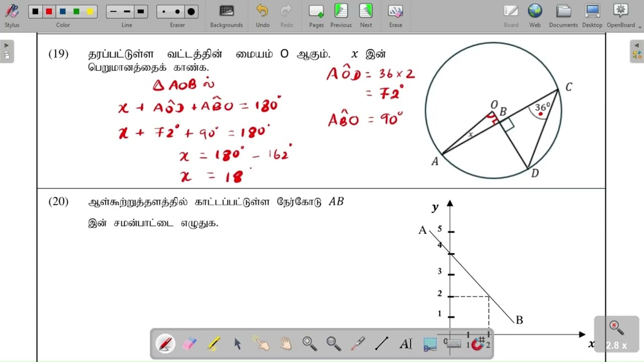This screenshot has width=644, height=362.
Task: Choose the small eraser size
Action: tap(164, 12)
